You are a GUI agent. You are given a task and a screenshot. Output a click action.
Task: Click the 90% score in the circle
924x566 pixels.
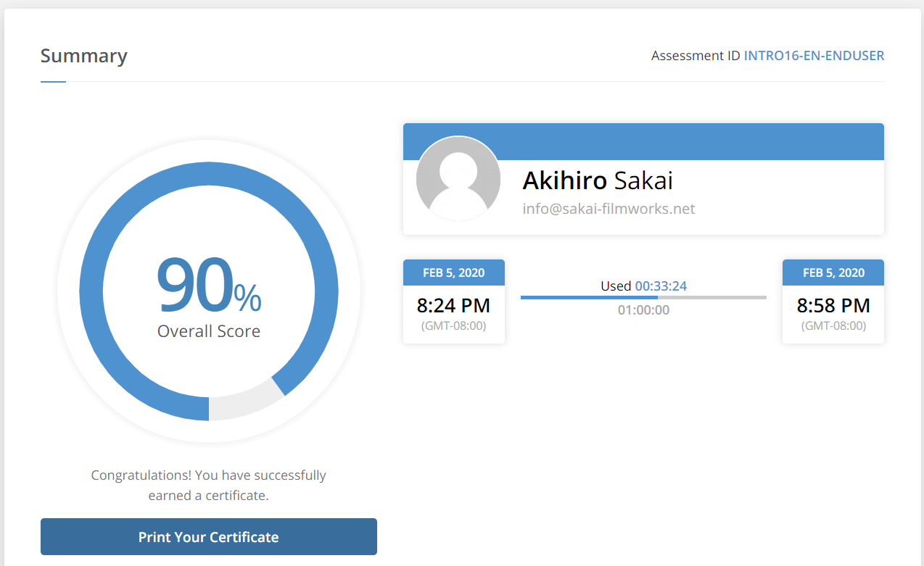[209, 286]
